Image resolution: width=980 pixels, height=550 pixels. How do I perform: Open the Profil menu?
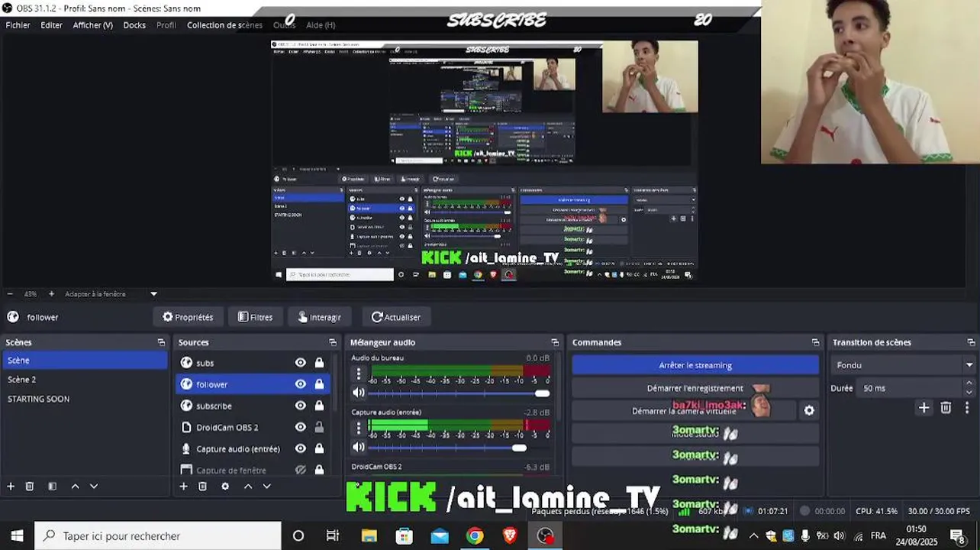tap(166, 25)
